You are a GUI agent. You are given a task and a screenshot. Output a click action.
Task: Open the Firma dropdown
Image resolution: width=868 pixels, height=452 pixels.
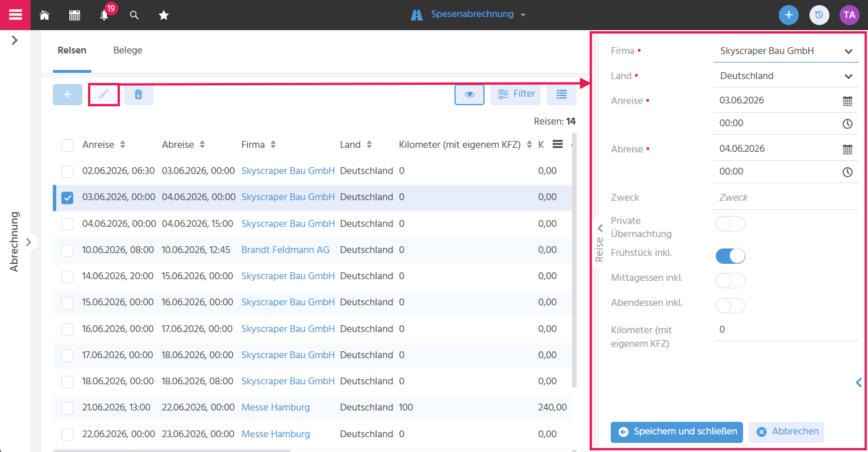pos(786,51)
